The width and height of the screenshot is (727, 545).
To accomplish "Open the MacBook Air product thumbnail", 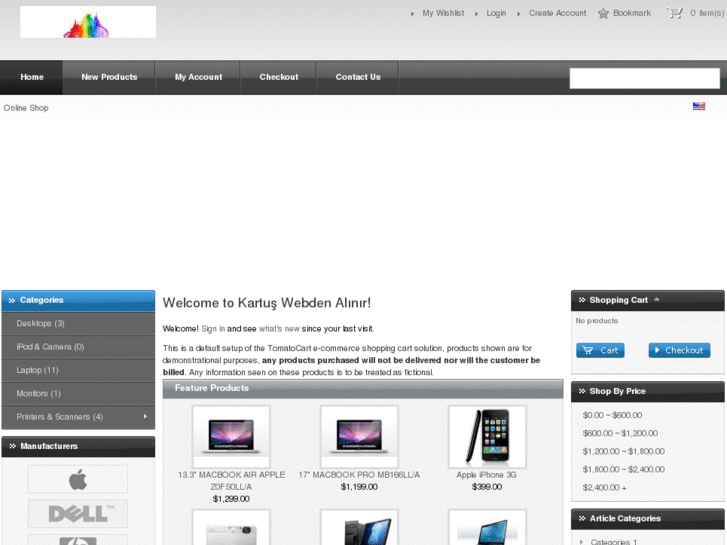I will (x=231, y=436).
